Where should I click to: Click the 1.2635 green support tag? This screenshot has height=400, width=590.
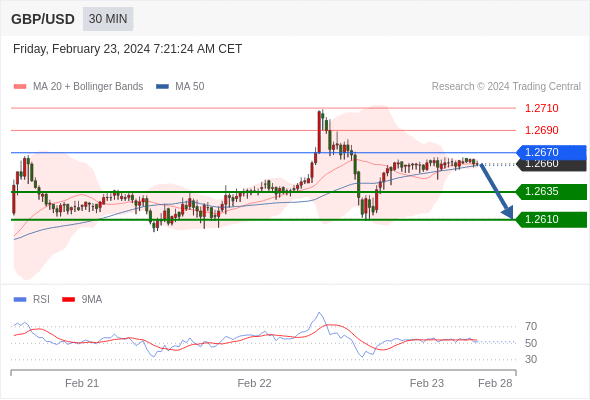[551, 192]
